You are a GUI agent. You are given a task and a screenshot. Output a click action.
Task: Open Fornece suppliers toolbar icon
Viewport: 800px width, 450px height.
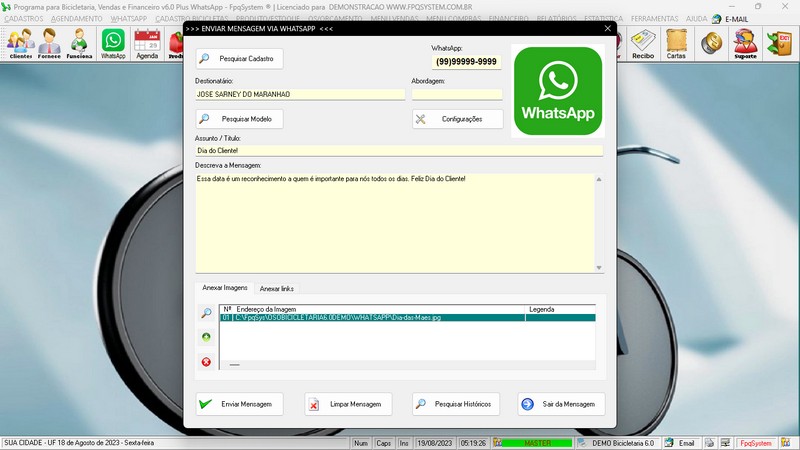pyautogui.click(x=49, y=44)
